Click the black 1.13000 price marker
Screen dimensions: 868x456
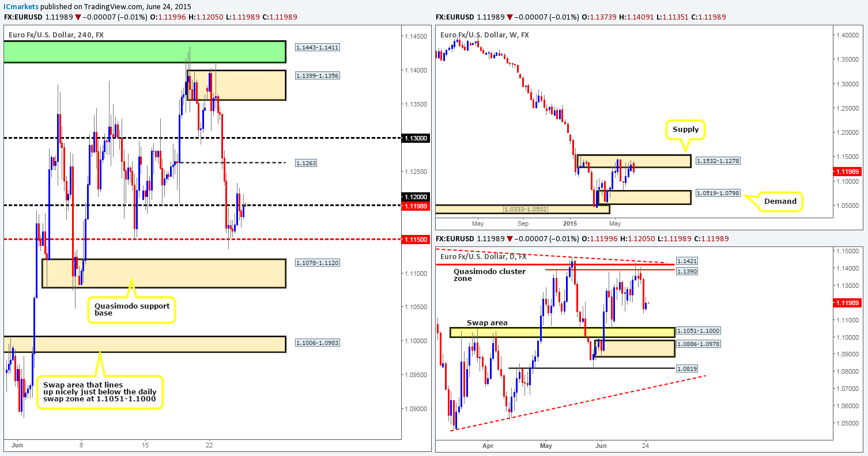point(416,138)
